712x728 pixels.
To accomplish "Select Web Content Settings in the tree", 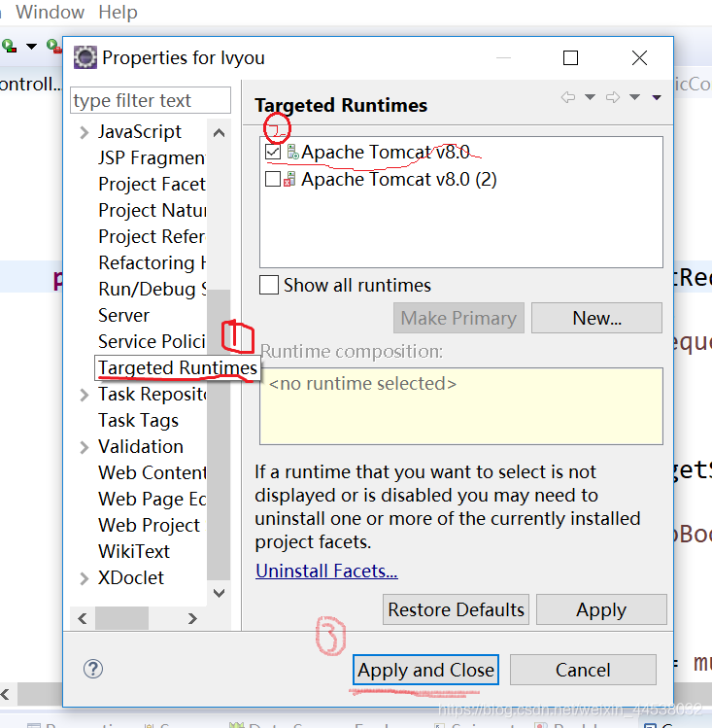I will (153, 473).
